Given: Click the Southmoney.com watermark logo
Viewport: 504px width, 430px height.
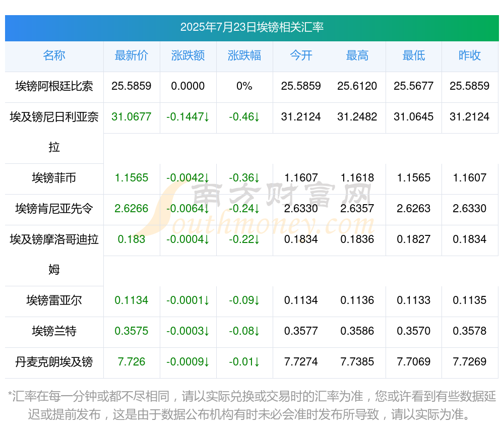Looking at the screenshot, I should coord(254,209).
